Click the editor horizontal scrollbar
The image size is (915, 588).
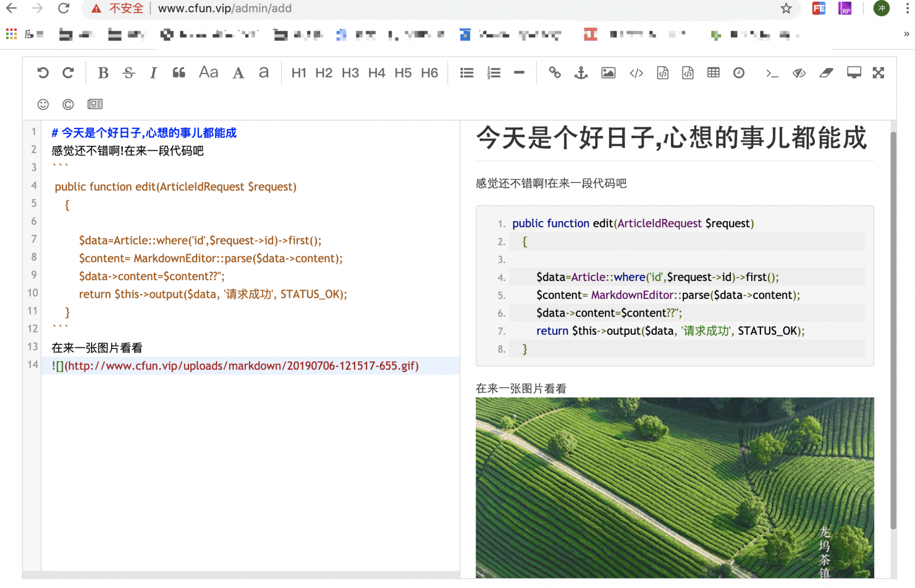tap(241, 575)
